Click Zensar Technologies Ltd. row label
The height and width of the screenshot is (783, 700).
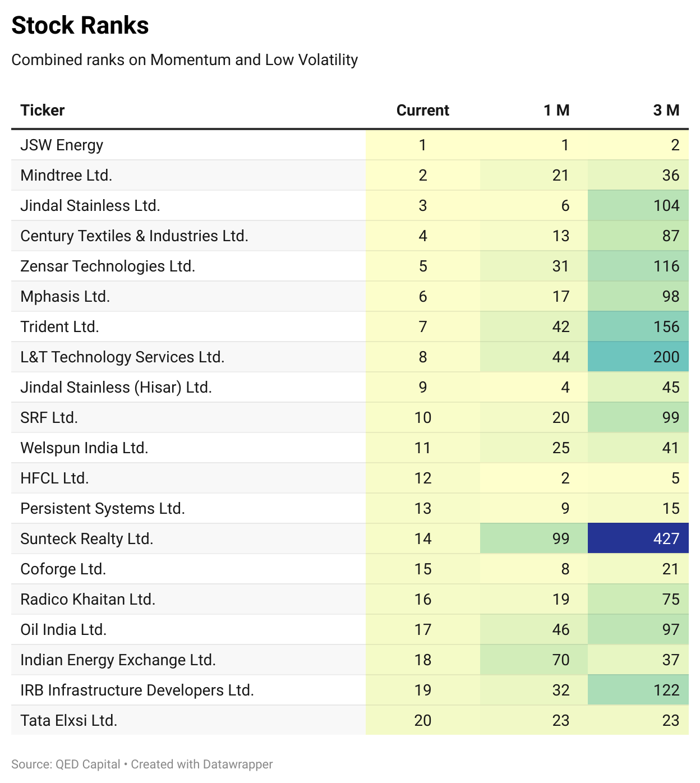coord(108,266)
